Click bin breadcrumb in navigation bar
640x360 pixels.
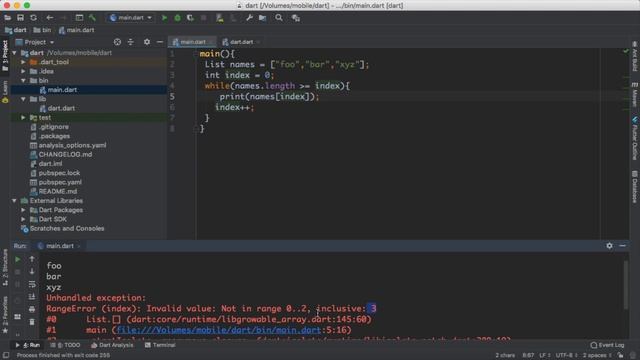[42, 30]
